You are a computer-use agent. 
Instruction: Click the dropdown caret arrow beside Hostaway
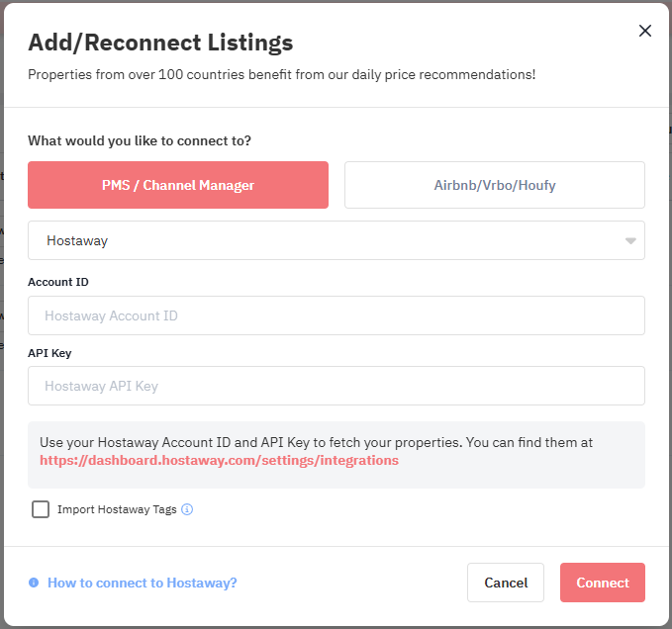630,240
